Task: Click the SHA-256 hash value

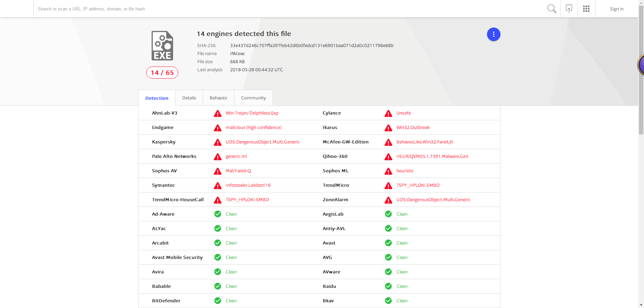Action: click(312, 45)
